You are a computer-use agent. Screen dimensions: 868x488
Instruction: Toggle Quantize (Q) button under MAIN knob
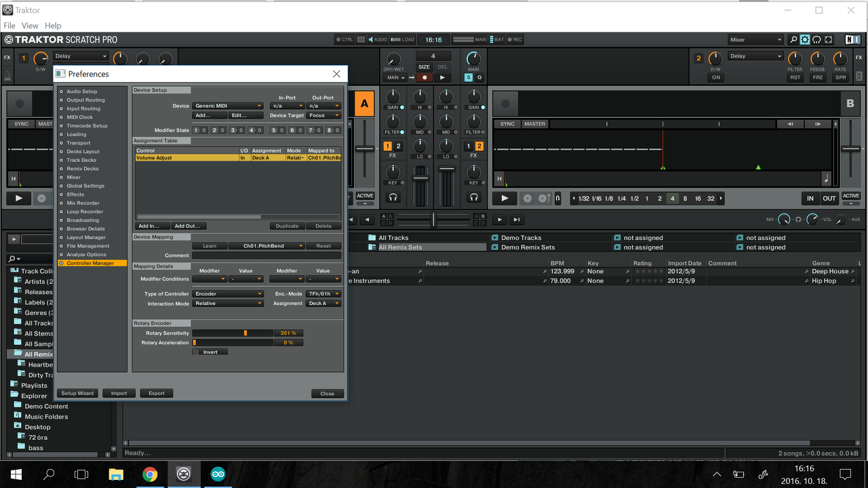click(x=479, y=77)
